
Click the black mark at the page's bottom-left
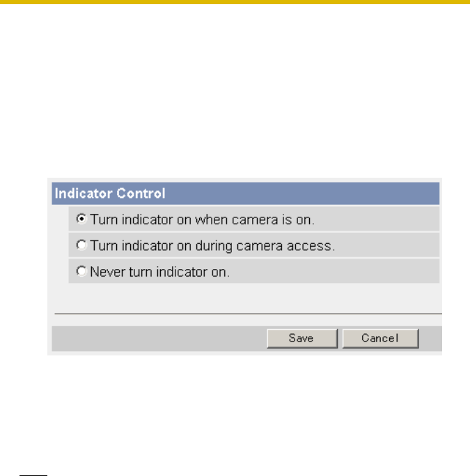point(33,475)
